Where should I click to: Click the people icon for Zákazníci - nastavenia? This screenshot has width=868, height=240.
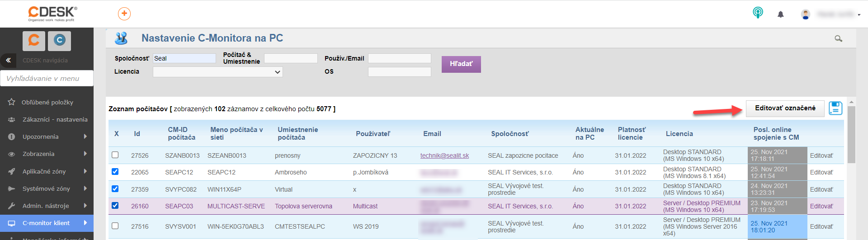click(12, 119)
